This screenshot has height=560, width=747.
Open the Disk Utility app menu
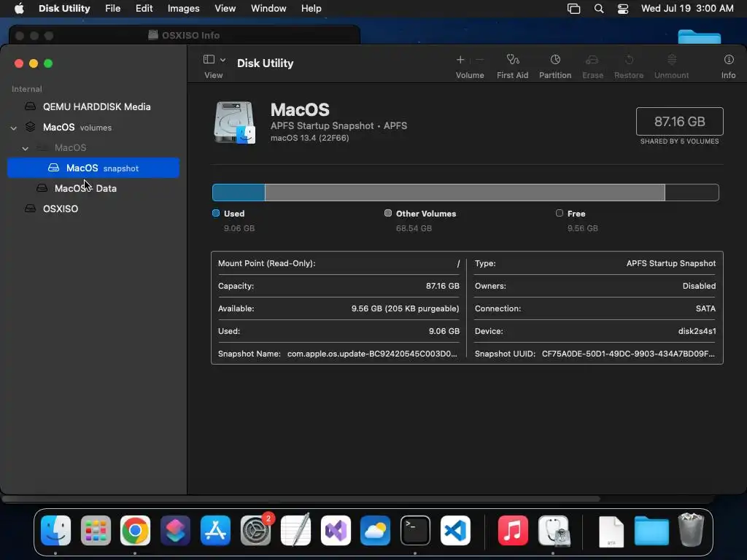click(64, 8)
